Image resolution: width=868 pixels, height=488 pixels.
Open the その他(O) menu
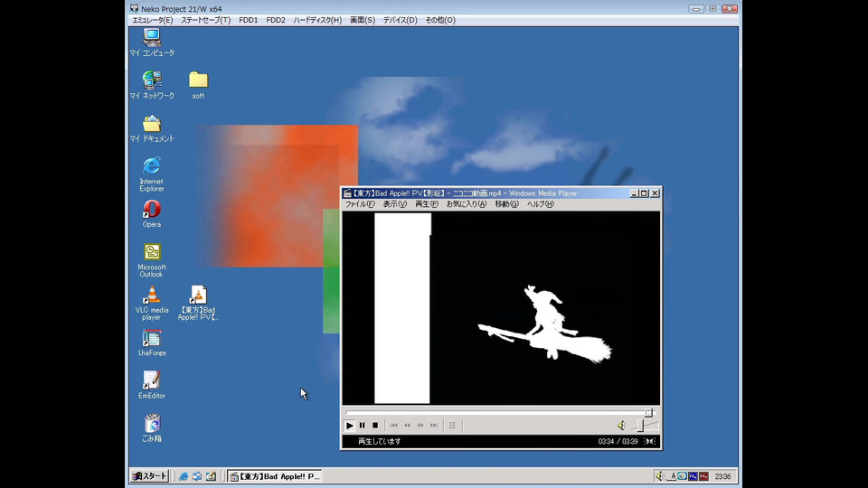440,20
